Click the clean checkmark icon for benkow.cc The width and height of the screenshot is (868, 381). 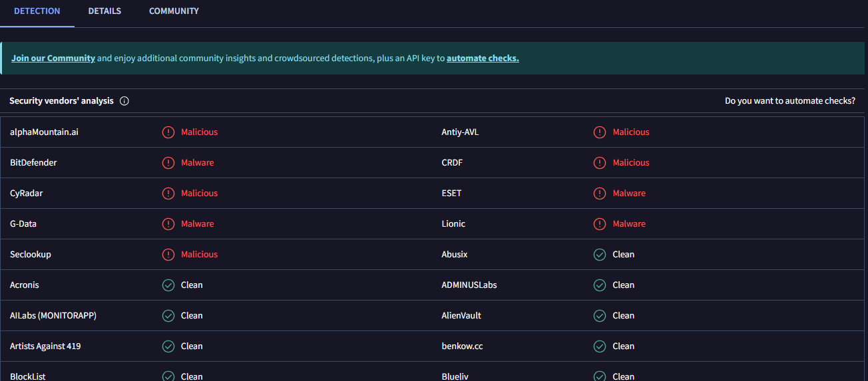[600, 346]
